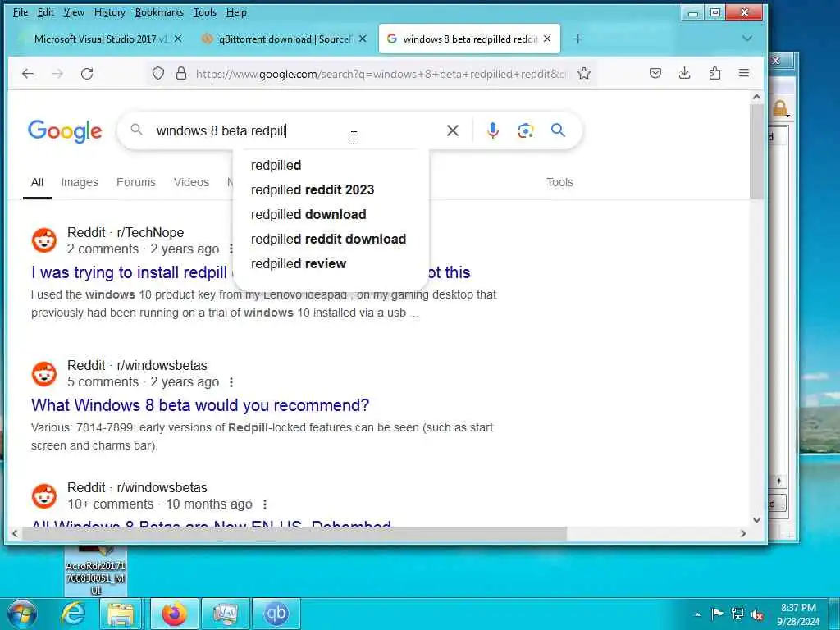This screenshot has width=840, height=630.
Task: Select the AcroRdr desktop file icon
Action: coord(96,571)
